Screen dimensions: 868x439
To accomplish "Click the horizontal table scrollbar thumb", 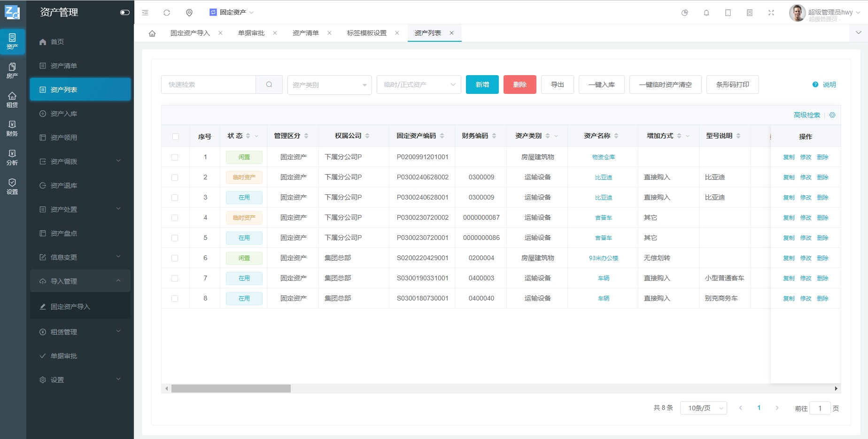I will click(231, 389).
